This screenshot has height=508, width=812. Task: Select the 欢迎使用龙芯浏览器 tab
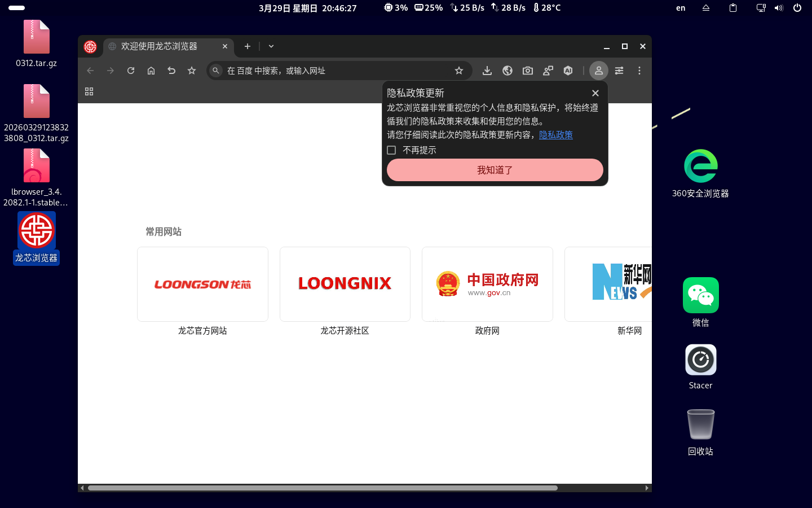coord(161,47)
